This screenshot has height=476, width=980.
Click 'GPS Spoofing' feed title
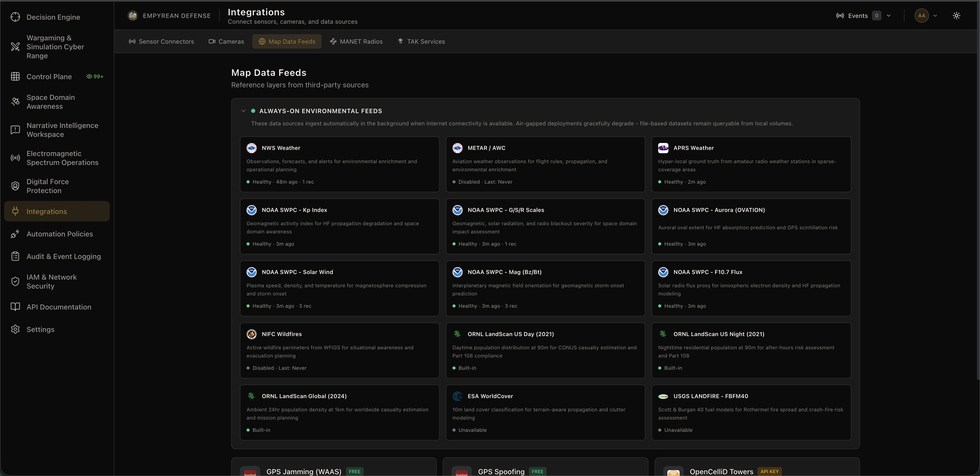point(501,471)
